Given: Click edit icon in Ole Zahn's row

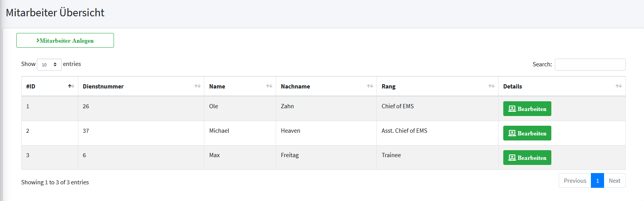Looking at the screenshot, I should (x=512, y=109).
